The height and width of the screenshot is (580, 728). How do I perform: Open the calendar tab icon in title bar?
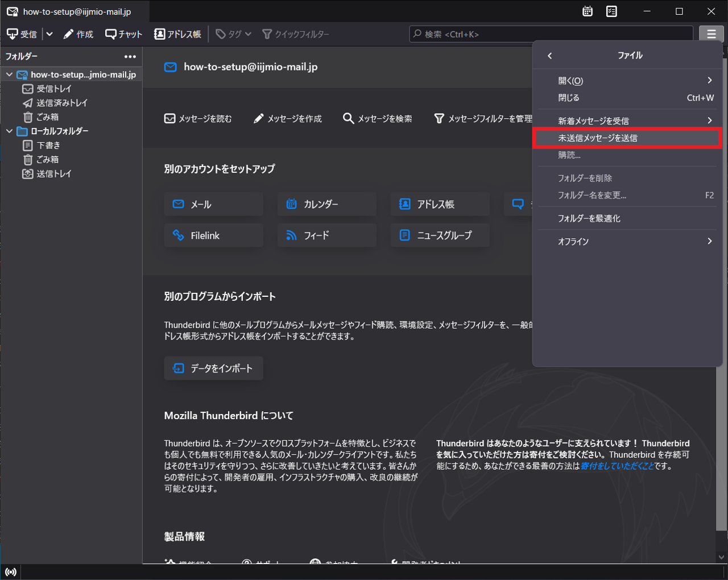click(x=588, y=11)
